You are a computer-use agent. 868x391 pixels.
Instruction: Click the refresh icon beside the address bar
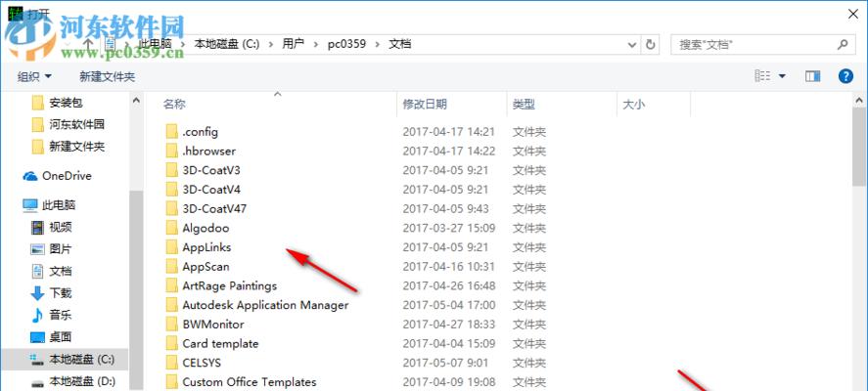[x=651, y=44]
